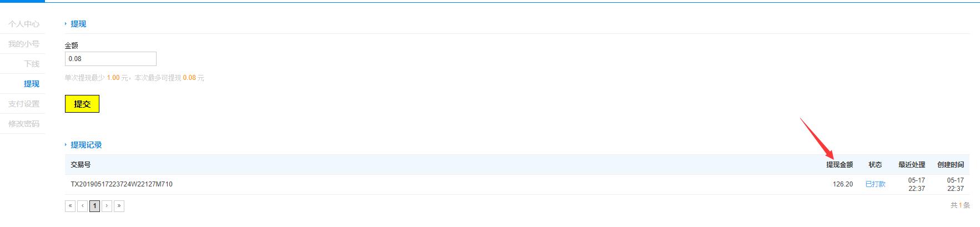This screenshot has width=980, height=227.
Task: Select page 1 in pagination
Action: pyautogui.click(x=94, y=206)
